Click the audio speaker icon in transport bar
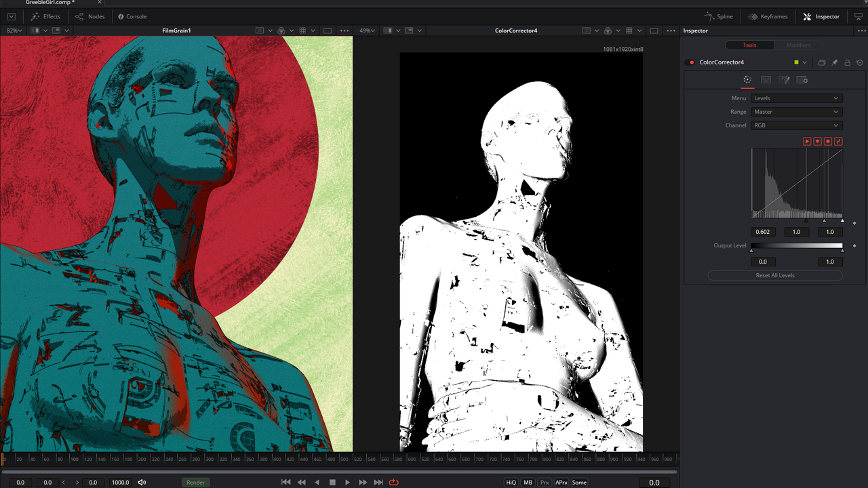 click(142, 483)
